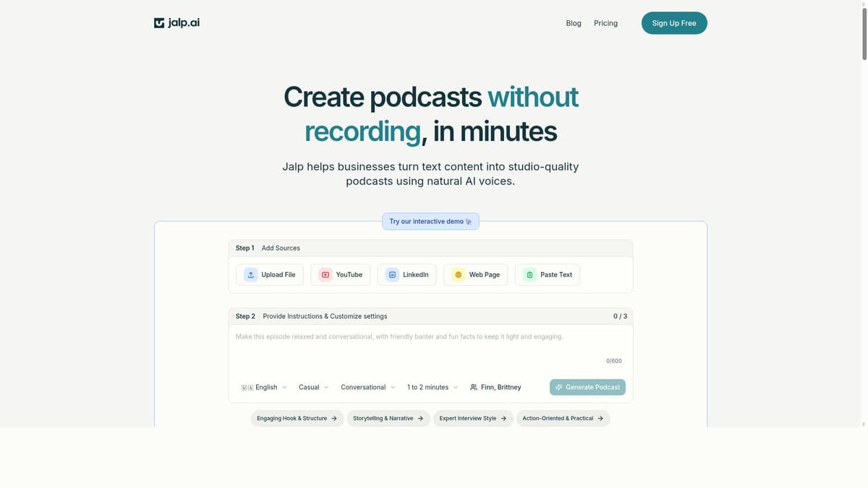Select the Upload File source icon
This screenshot has height=488, width=868.
coord(250,274)
